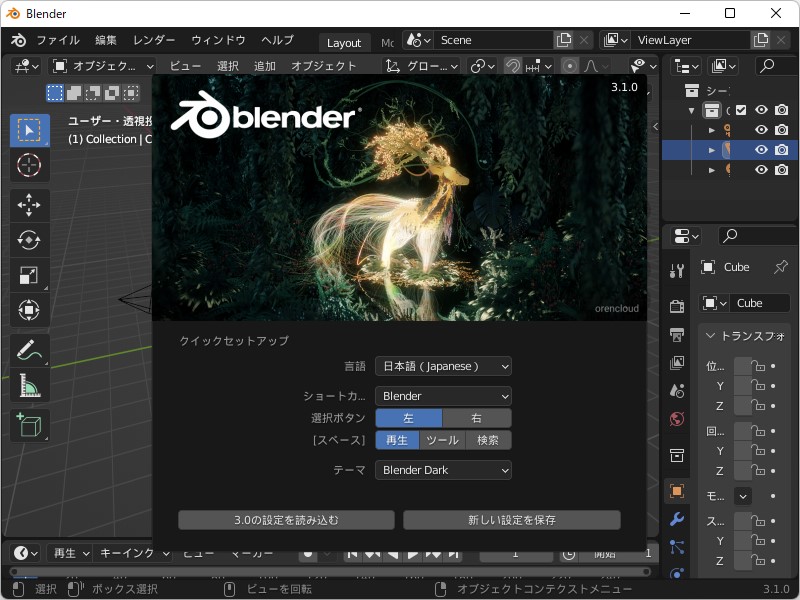Open the テーマ dropdown showing Blender Dark
Viewport: 800px width, 600px height.
pyautogui.click(x=443, y=469)
